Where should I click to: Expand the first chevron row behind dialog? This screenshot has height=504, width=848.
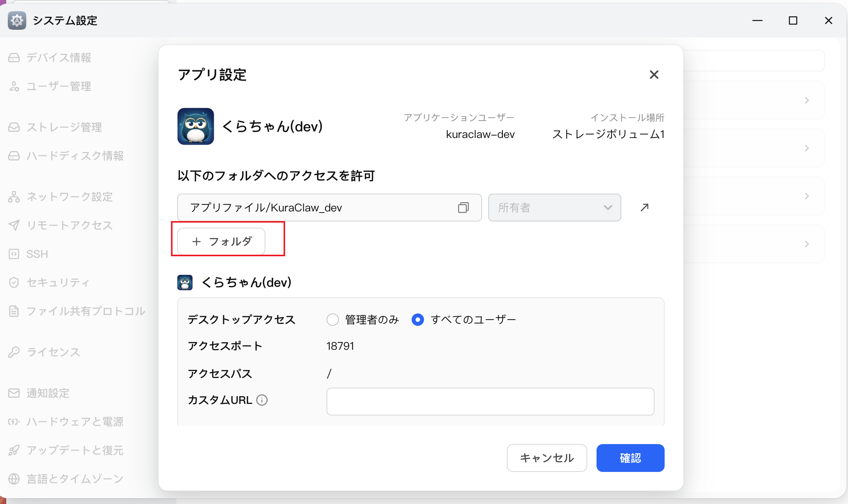point(807,100)
